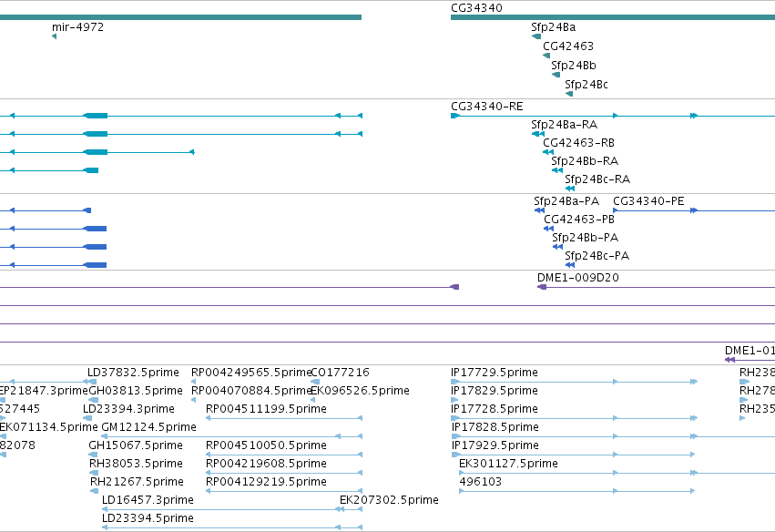Select the RH21267.5prime EST label
Viewport: 775px width, 532px height.
point(137,483)
